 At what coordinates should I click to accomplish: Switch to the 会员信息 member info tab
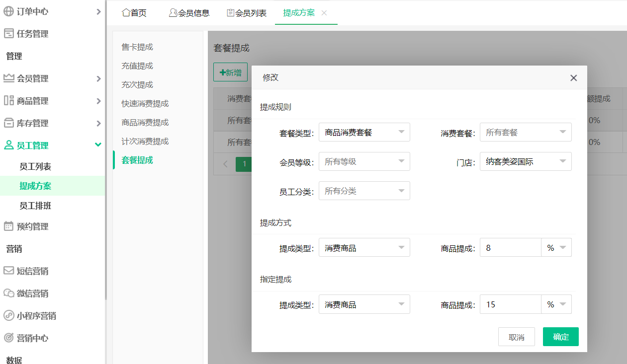[189, 13]
